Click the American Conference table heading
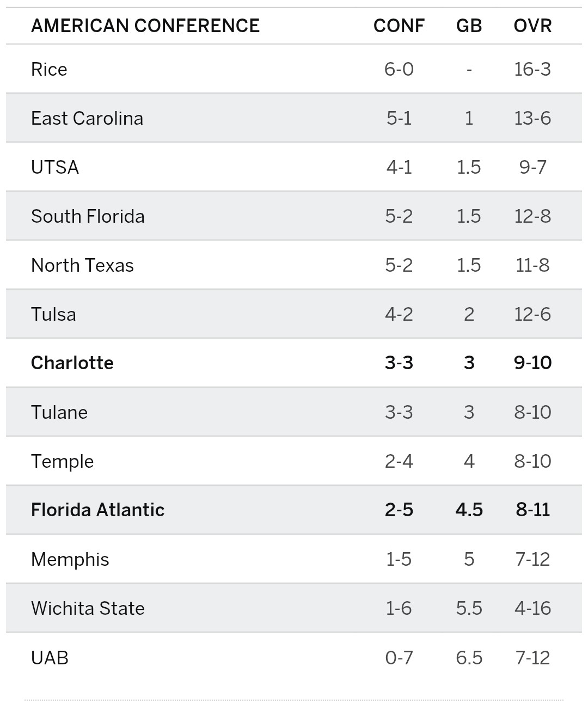 click(x=145, y=26)
